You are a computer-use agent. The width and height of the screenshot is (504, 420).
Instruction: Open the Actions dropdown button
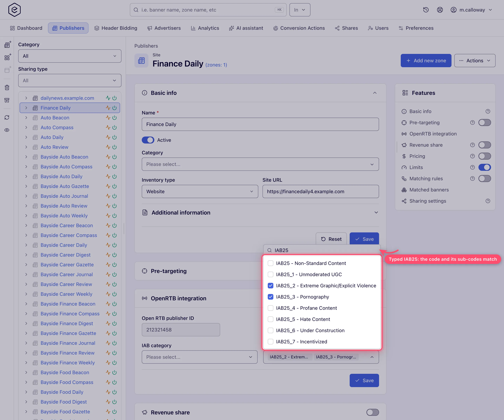pos(475,61)
